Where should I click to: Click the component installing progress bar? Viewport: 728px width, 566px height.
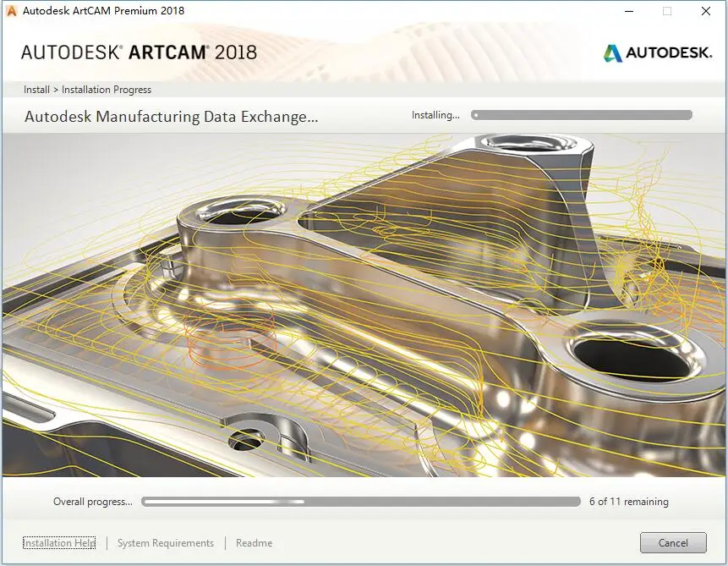(581, 115)
